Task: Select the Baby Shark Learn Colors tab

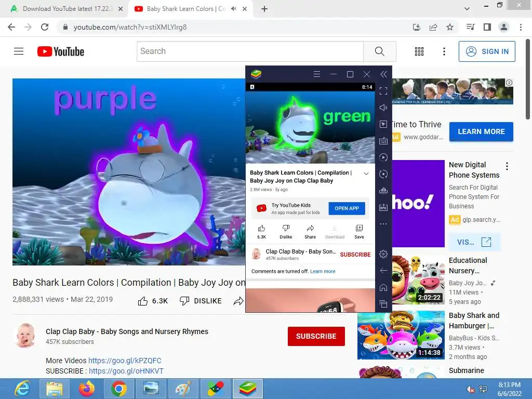Action: 185,9
